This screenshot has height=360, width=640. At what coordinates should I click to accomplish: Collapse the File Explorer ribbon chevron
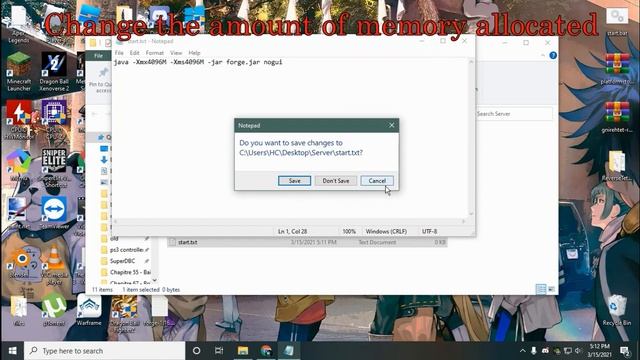click(543, 55)
